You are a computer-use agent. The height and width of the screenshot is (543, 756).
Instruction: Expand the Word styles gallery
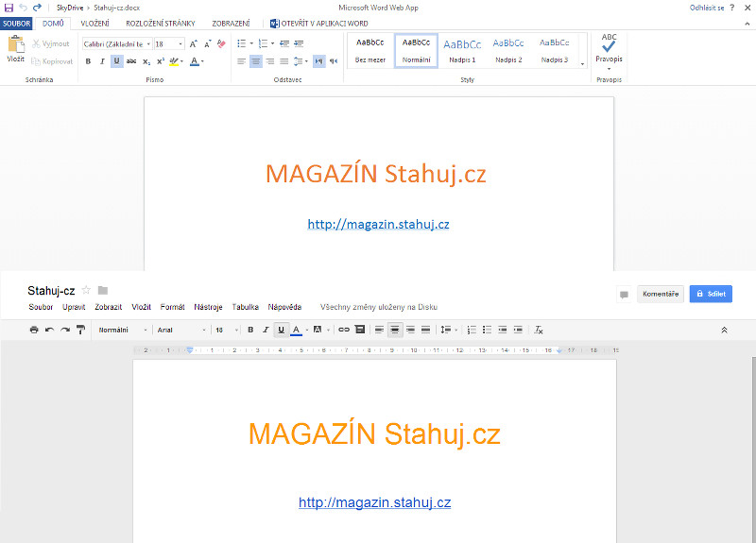click(x=582, y=63)
